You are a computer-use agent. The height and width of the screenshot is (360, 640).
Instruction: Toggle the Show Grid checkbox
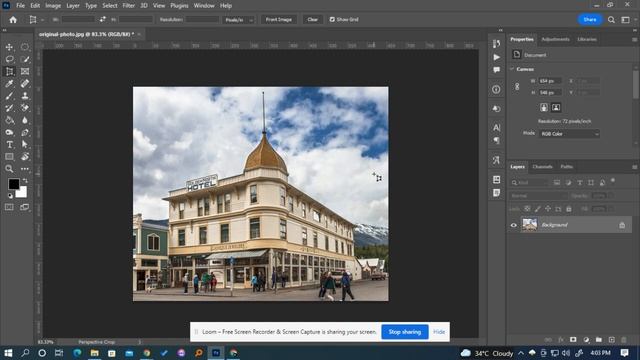click(332, 20)
